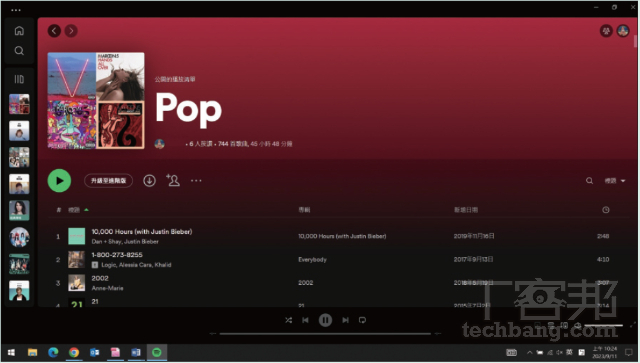Open the second sidebar library thumbnail
This screenshot has width=640, height=363.
[x=19, y=131]
